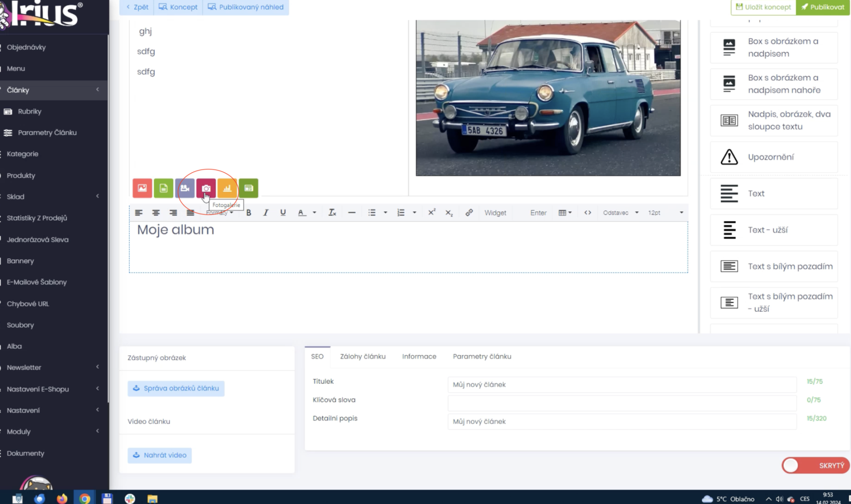Focus the Detailní popis input field
Image resolution: width=851 pixels, height=504 pixels.
622,421
